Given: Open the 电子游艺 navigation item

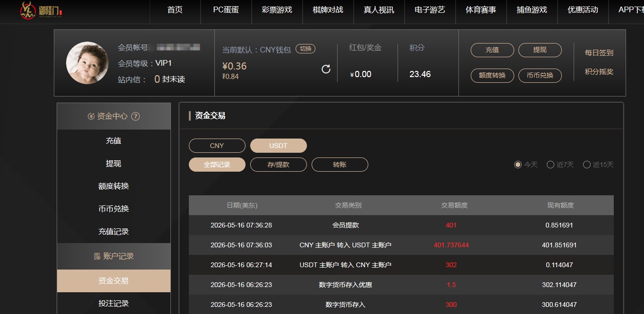Looking at the screenshot, I should (430, 10).
